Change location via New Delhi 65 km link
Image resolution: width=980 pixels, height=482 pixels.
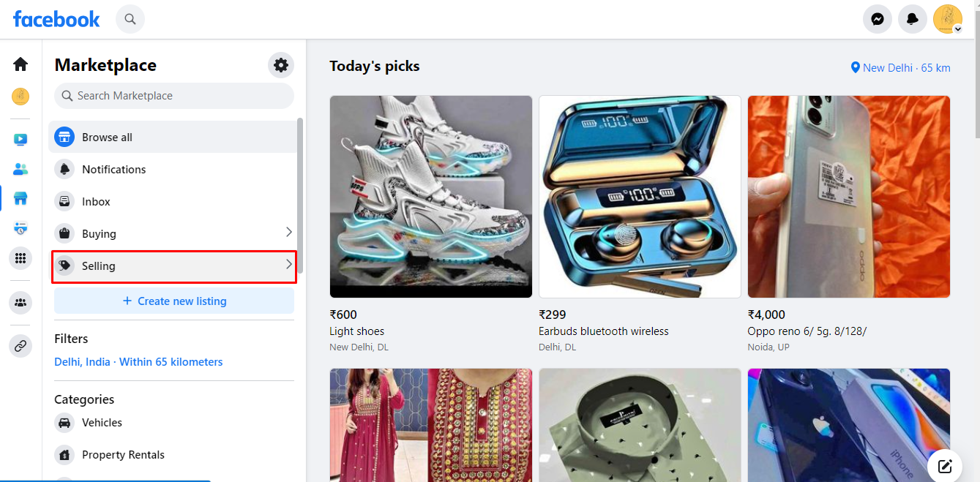pyautogui.click(x=900, y=67)
